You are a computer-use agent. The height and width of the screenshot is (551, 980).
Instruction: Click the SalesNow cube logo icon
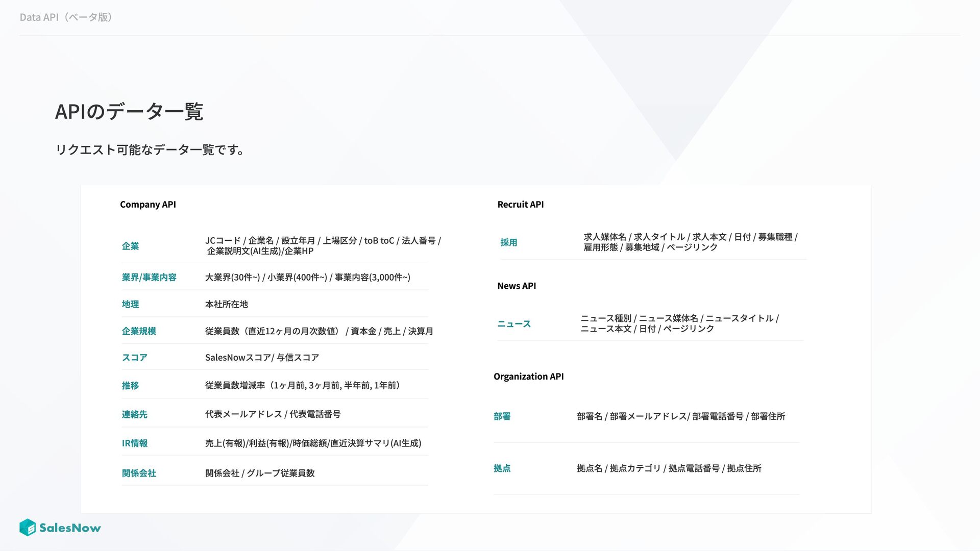[x=28, y=528]
